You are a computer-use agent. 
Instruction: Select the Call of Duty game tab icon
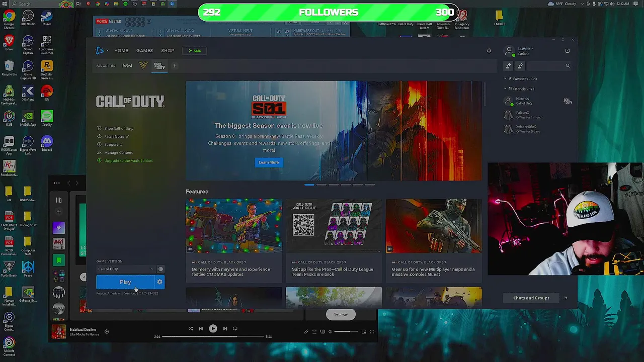159,66
